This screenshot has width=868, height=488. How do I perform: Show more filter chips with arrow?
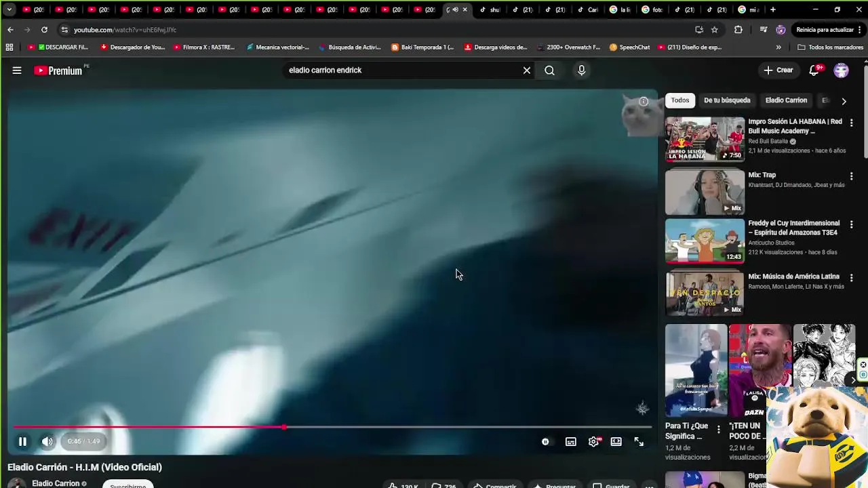pyautogui.click(x=844, y=101)
